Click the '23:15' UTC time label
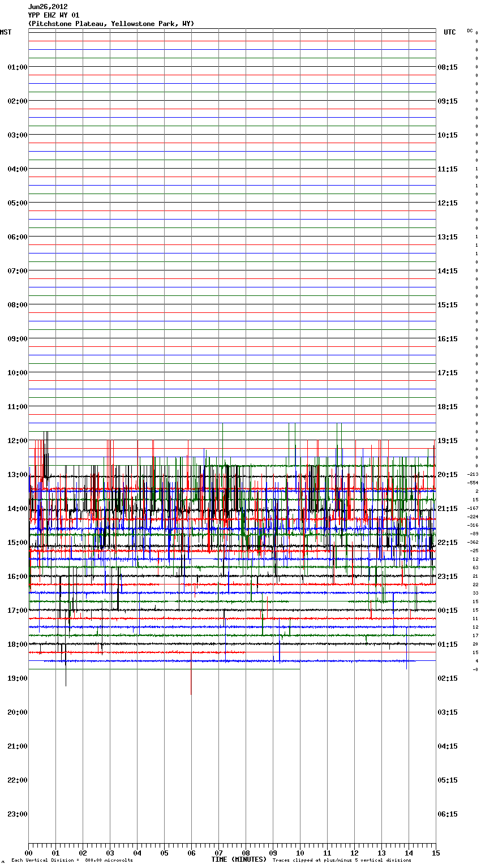The image size is (481, 868). click(x=448, y=577)
